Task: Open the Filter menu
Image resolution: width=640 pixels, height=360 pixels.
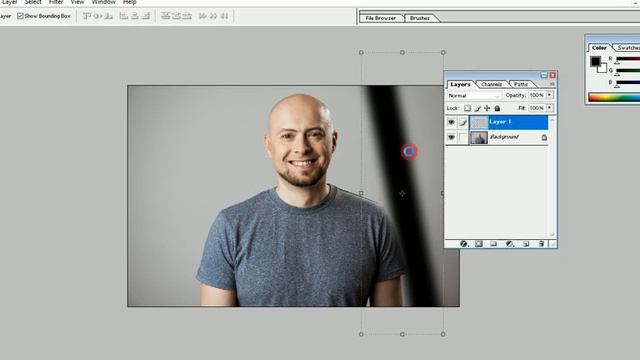Action: coord(56,2)
